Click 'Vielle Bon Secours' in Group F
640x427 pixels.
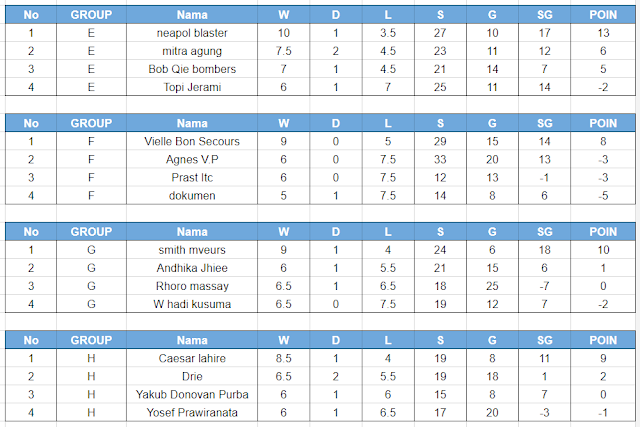(x=192, y=141)
